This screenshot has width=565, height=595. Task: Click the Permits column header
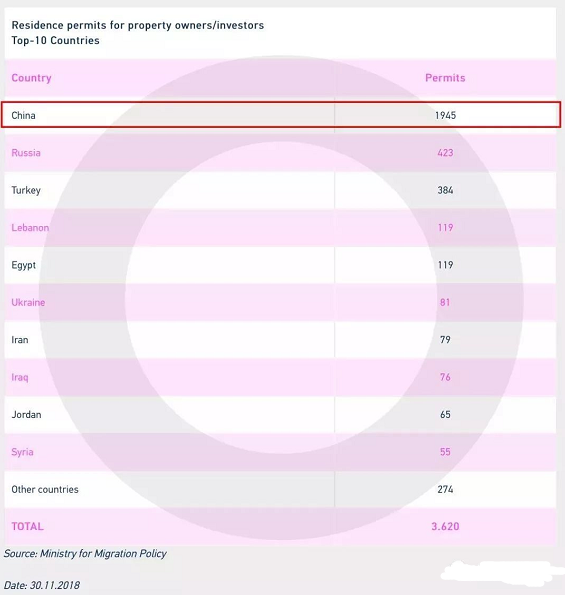pos(445,78)
